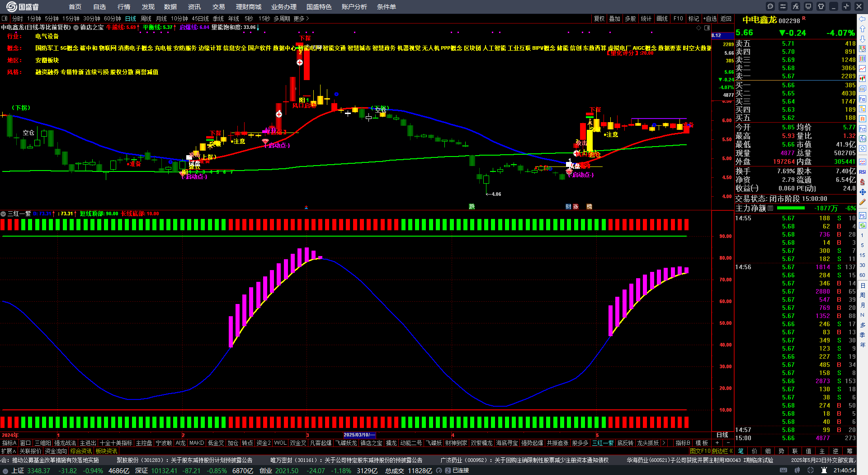Expand the 主力净额 detail icon
The width and height of the screenshot is (868, 475).
point(770,208)
